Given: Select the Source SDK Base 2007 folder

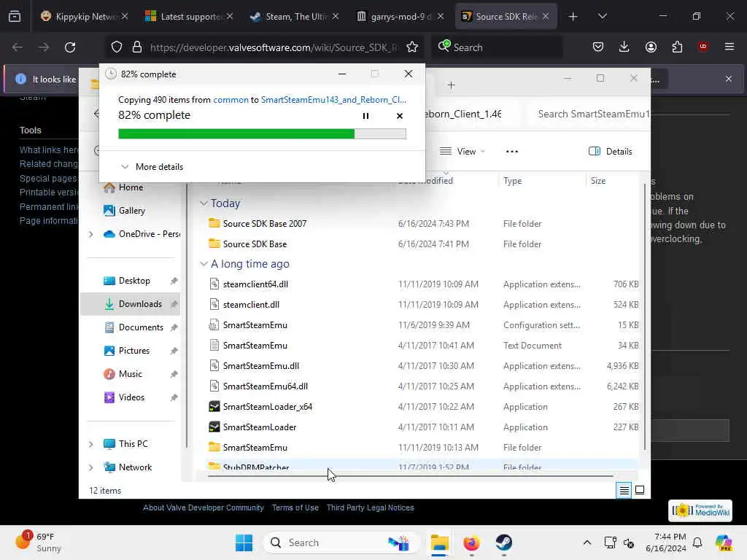Looking at the screenshot, I should (x=264, y=223).
